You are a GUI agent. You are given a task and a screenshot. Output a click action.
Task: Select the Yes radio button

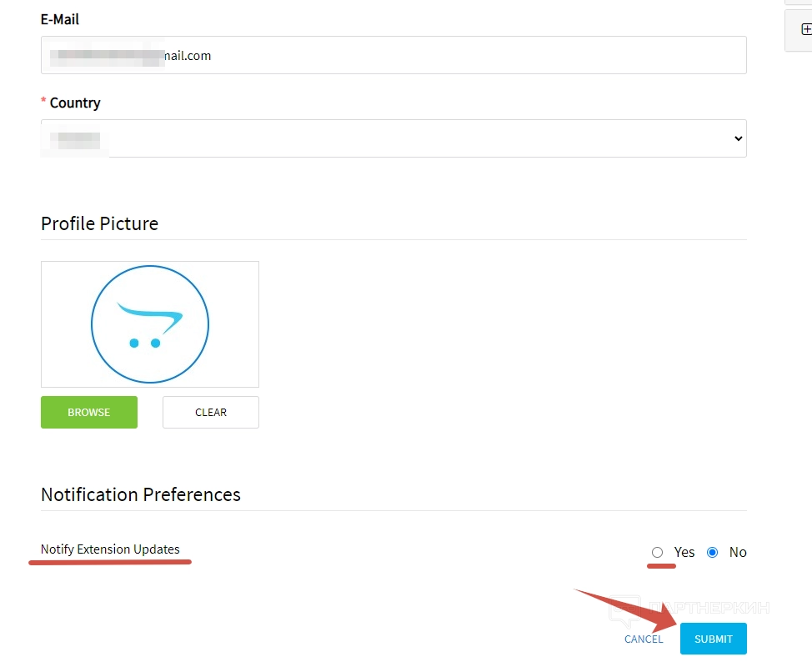pyautogui.click(x=658, y=552)
